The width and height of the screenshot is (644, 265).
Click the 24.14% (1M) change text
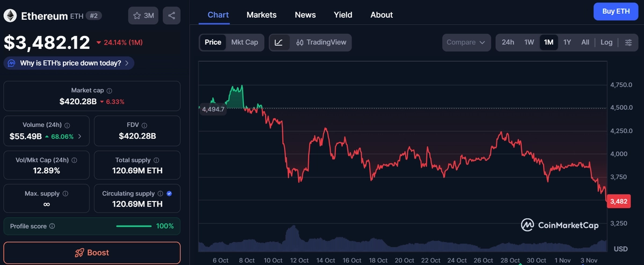(x=123, y=42)
